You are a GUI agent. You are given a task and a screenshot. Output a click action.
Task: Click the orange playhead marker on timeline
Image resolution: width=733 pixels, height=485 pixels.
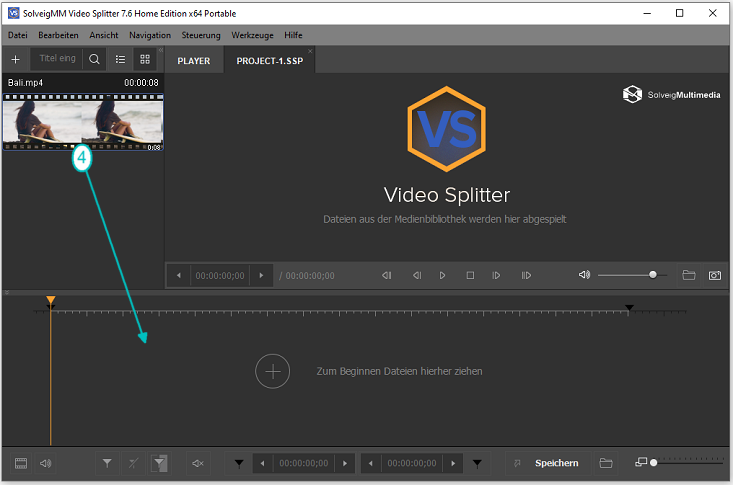51,300
